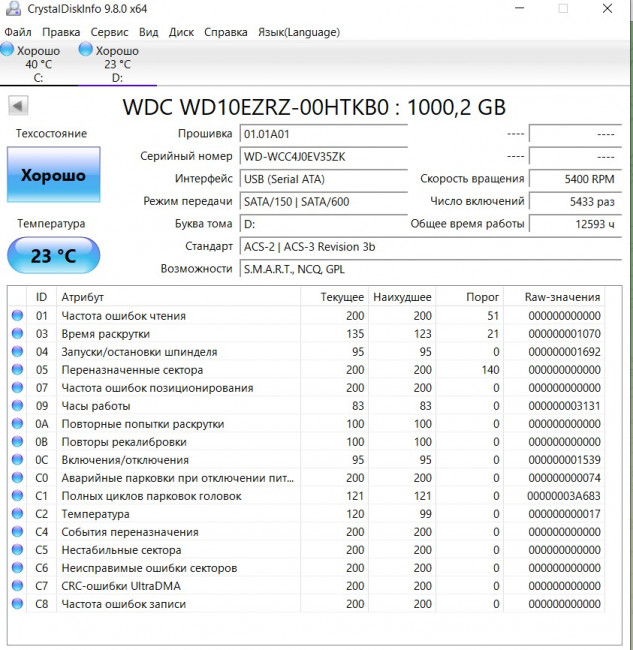Click the previous disk arrow button
The height and width of the screenshot is (650, 633).
18,106
